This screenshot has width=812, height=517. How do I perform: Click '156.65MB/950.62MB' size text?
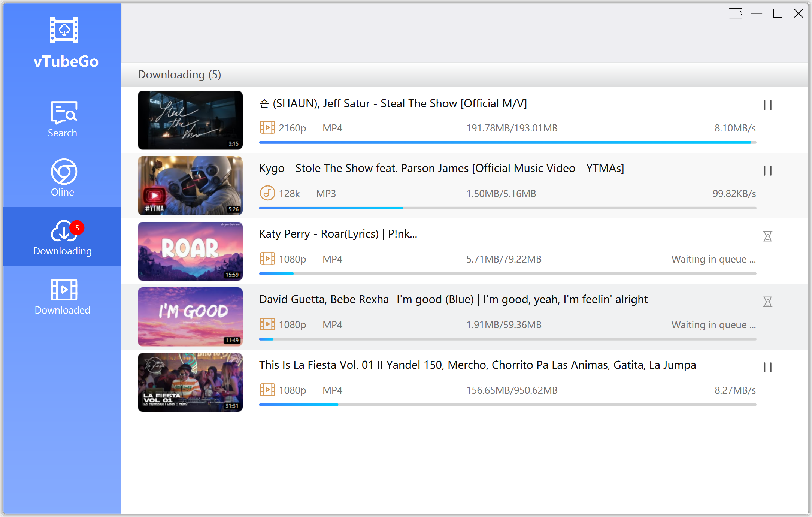512,390
